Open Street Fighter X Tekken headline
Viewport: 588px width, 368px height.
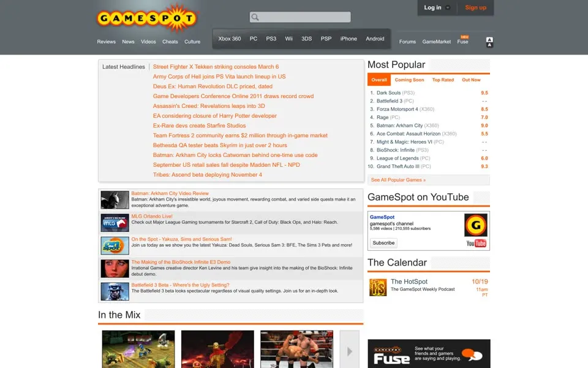[x=216, y=67]
